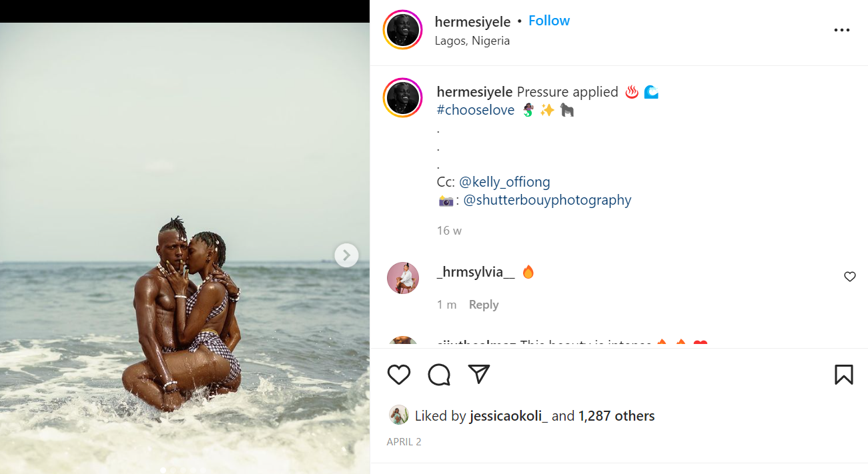868x474 pixels.
Task: Open the three-dot more options menu
Action: click(842, 31)
